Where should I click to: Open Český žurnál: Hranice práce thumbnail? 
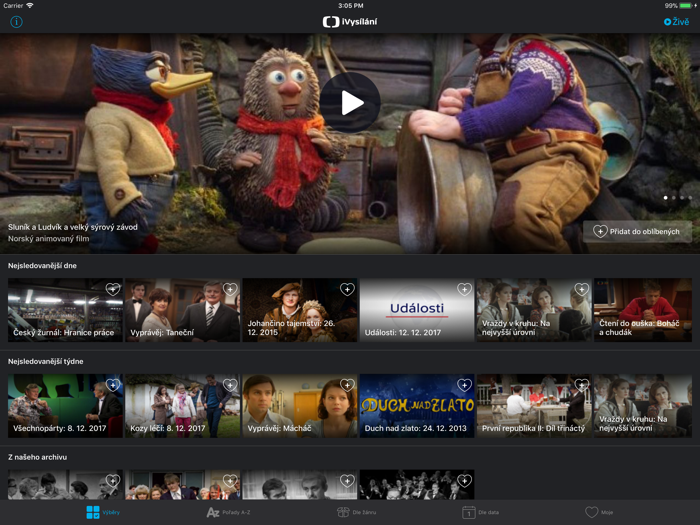pos(65,310)
